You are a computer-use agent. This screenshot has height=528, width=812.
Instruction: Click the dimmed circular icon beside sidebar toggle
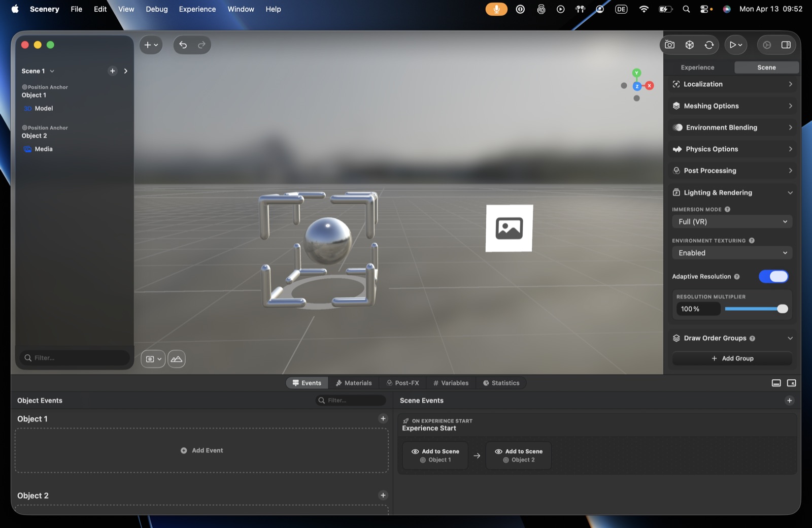[x=767, y=45]
